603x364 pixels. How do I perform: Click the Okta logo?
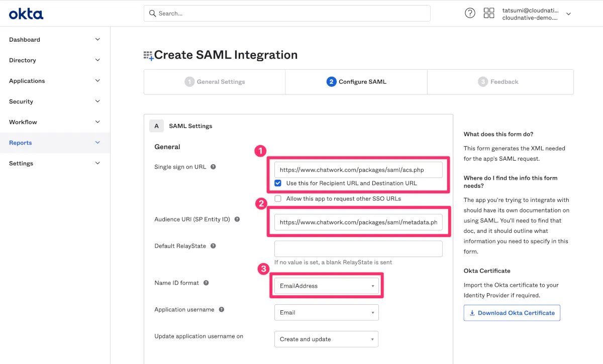click(x=26, y=14)
